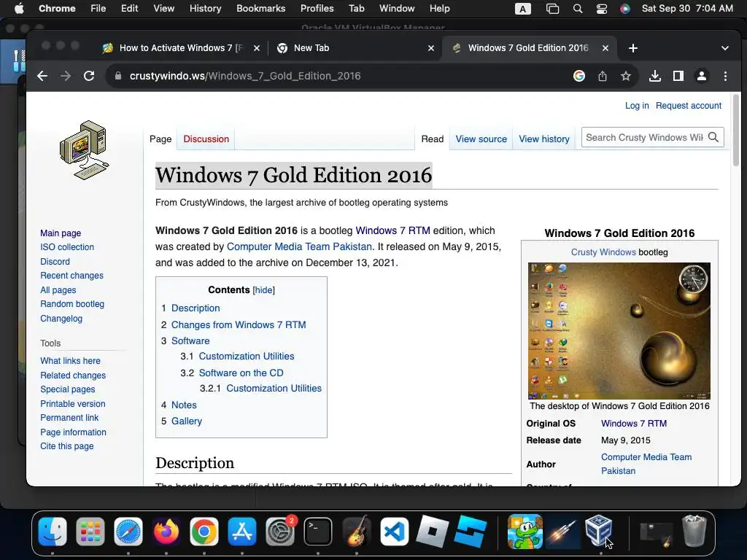747x560 pixels.
Task: Open Random bootleg link
Action: pyautogui.click(x=72, y=304)
